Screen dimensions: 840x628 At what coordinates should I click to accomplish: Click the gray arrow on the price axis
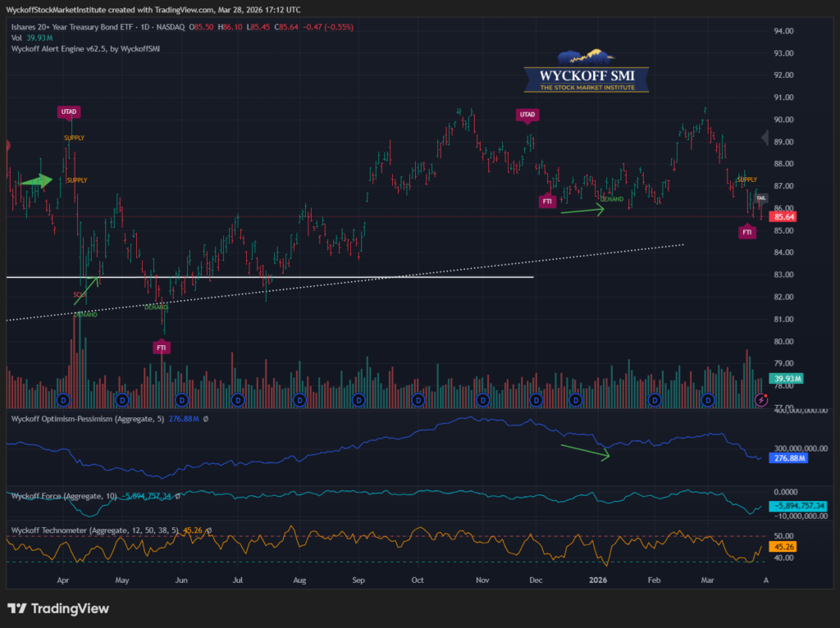(767, 139)
